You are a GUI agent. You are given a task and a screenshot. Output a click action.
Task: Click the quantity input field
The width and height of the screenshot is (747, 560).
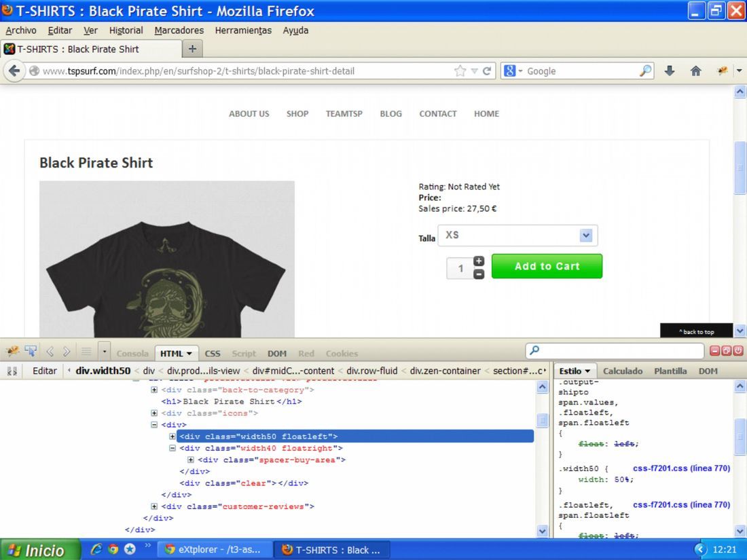point(460,268)
